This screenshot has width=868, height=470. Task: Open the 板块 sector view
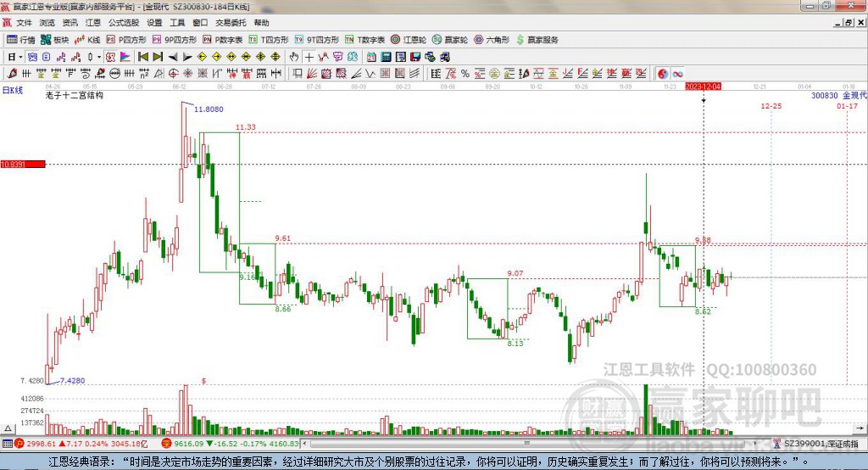coord(54,40)
